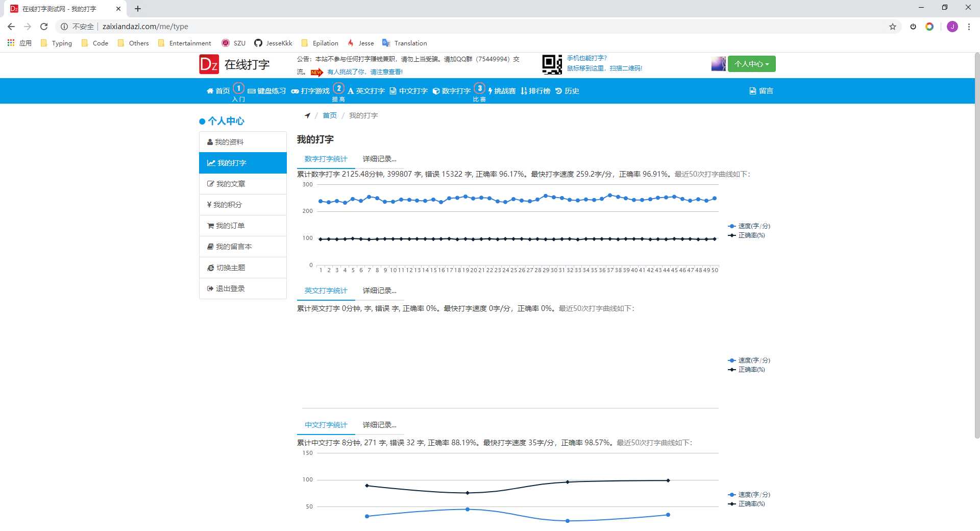980x531 pixels.
Task: Open the Translation bookmark
Action: pos(405,43)
